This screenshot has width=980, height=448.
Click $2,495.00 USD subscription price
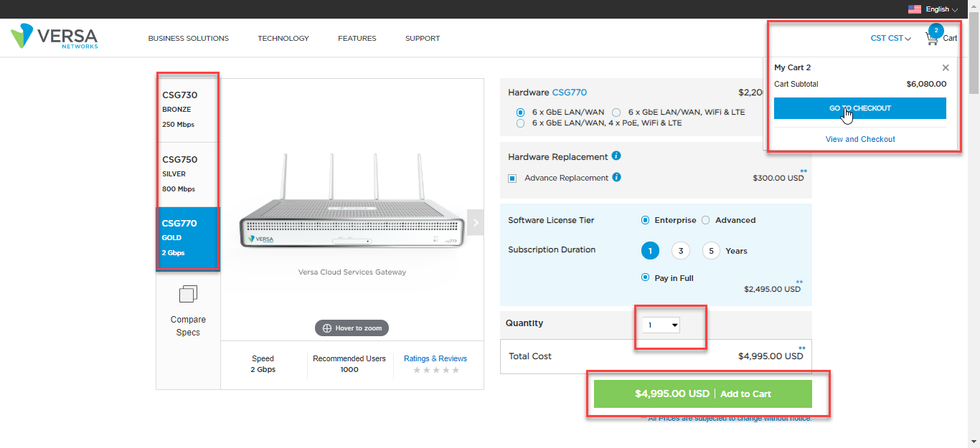click(x=772, y=290)
